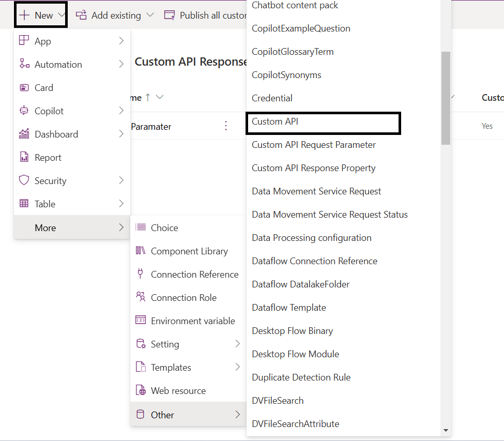Expand the Automation submenu arrow

121,64
